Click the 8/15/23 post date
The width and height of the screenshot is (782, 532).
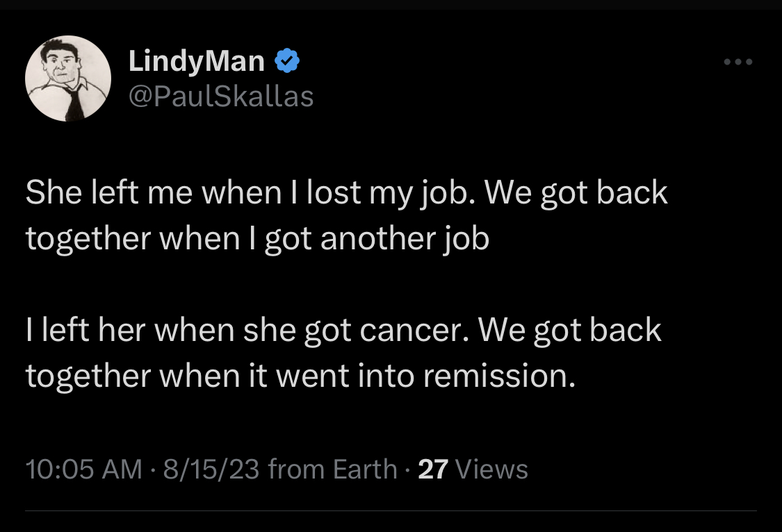tap(211, 469)
